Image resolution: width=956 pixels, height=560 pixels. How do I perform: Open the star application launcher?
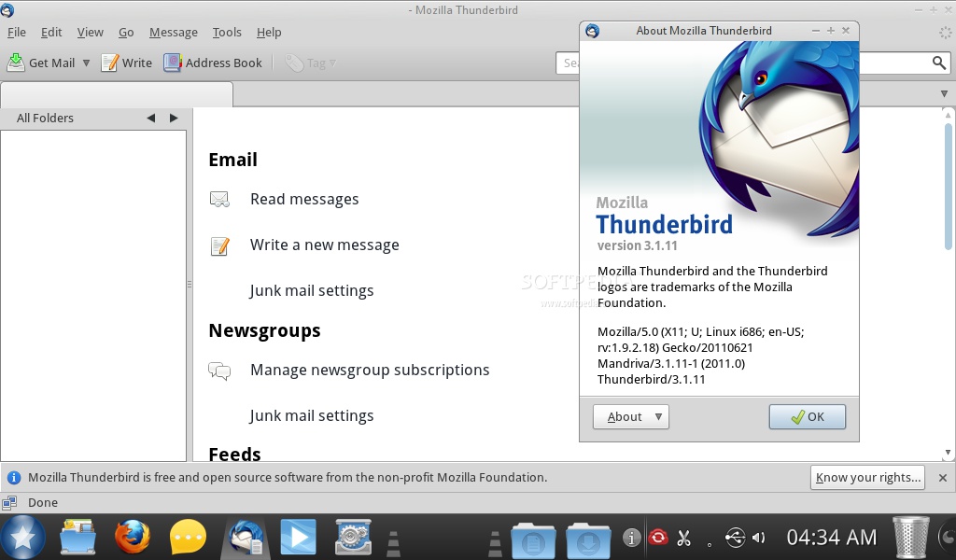tap(22, 538)
